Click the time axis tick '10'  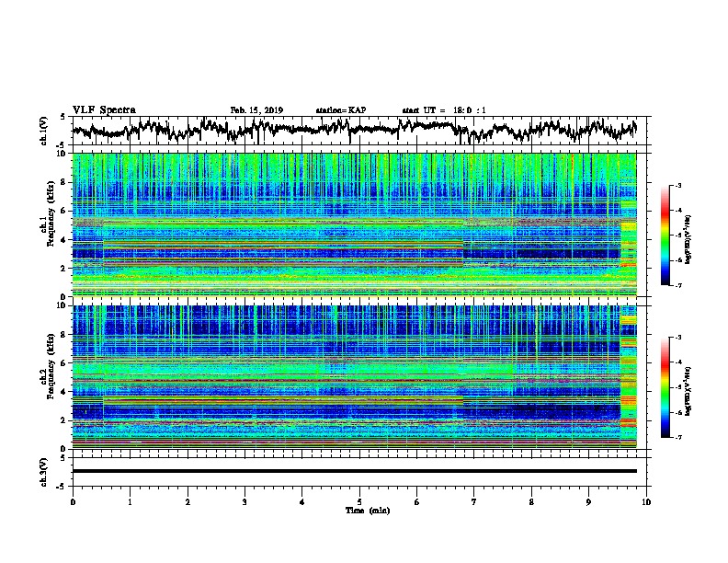click(x=646, y=502)
